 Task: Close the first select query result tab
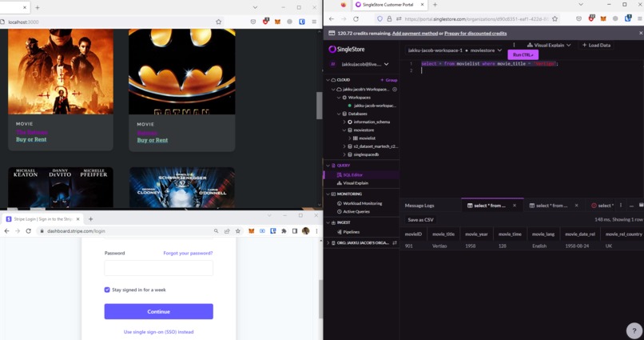[x=515, y=205]
